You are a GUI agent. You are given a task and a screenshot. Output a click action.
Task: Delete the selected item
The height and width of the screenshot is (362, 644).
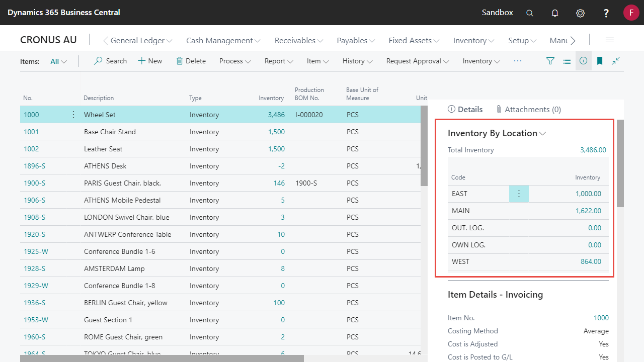(x=191, y=61)
